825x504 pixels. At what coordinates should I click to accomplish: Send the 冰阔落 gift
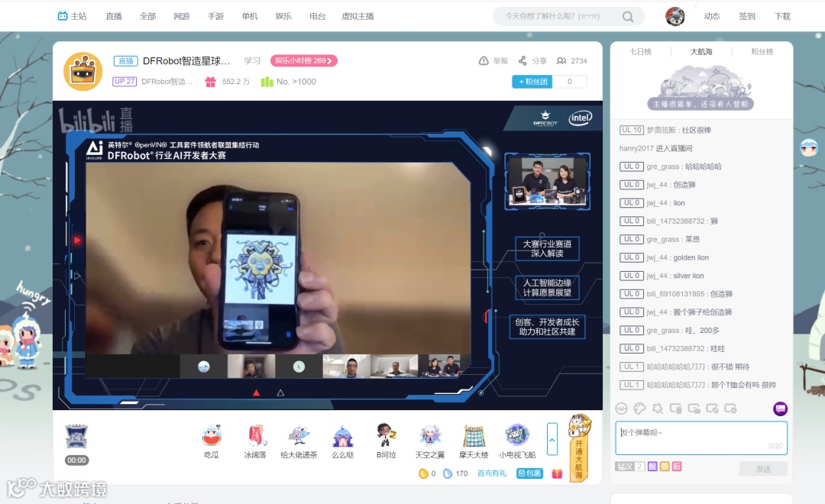255,441
